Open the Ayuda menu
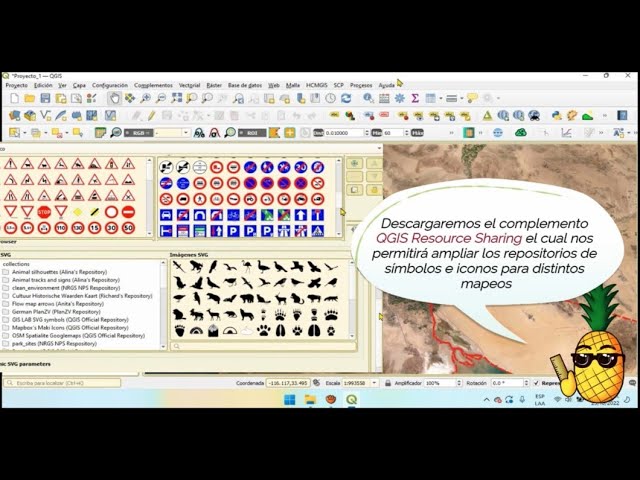Image resolution: width=640 pixels, height=480 pixels. tap(386, 85)
